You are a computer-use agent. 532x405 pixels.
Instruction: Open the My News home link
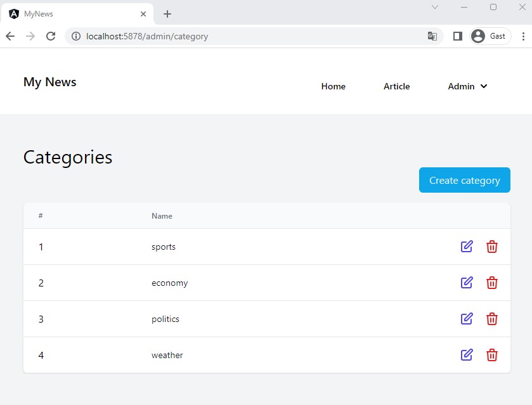coord(49,82)
